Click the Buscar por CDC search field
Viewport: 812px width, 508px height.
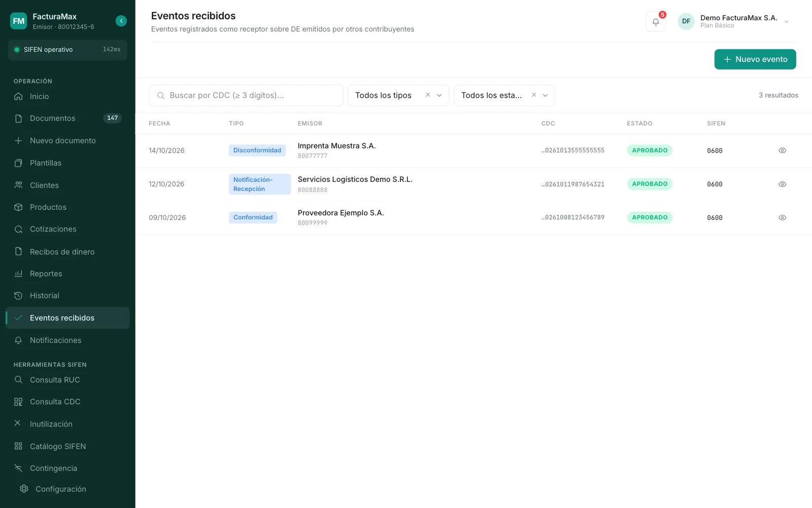(246, 96)
